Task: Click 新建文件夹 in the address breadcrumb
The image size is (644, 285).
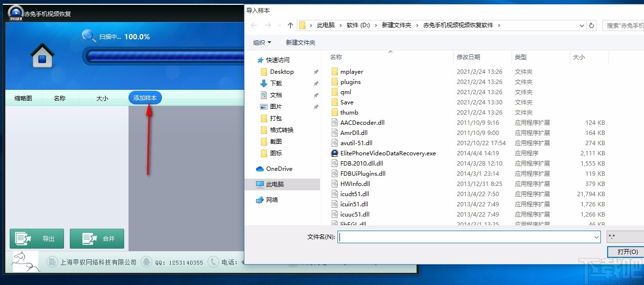Action: (x=396, y=25)
